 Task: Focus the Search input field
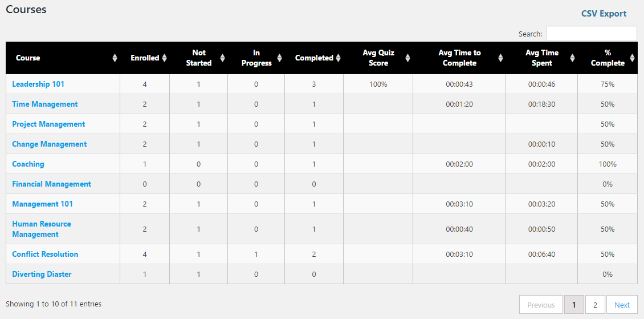click(591, 34)
